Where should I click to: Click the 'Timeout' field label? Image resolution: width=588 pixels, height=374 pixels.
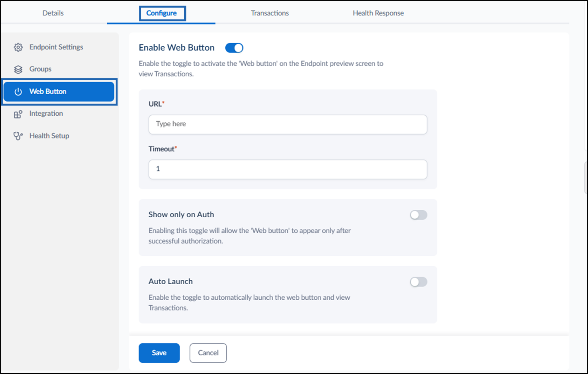pos(162,149)
